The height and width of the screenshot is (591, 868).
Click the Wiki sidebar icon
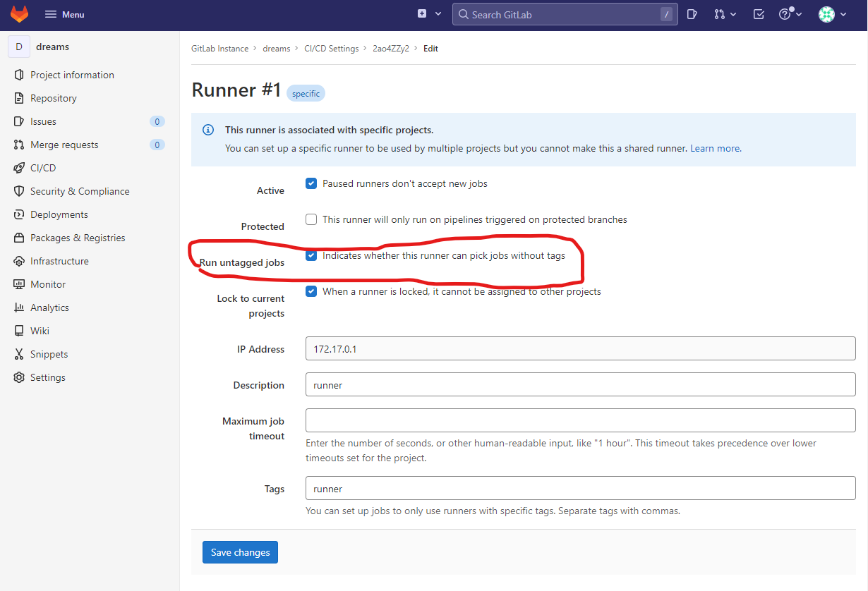pyautogui.click(x=18, y=331)
